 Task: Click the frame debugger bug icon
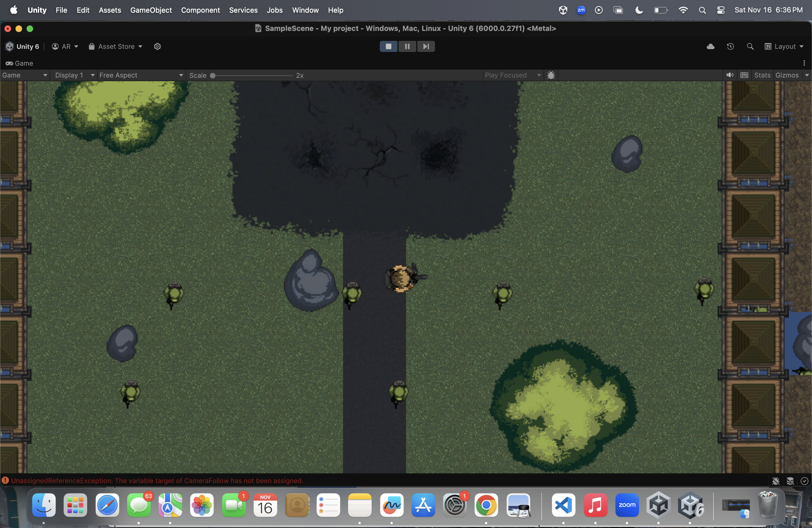click(x=551, y=75)
